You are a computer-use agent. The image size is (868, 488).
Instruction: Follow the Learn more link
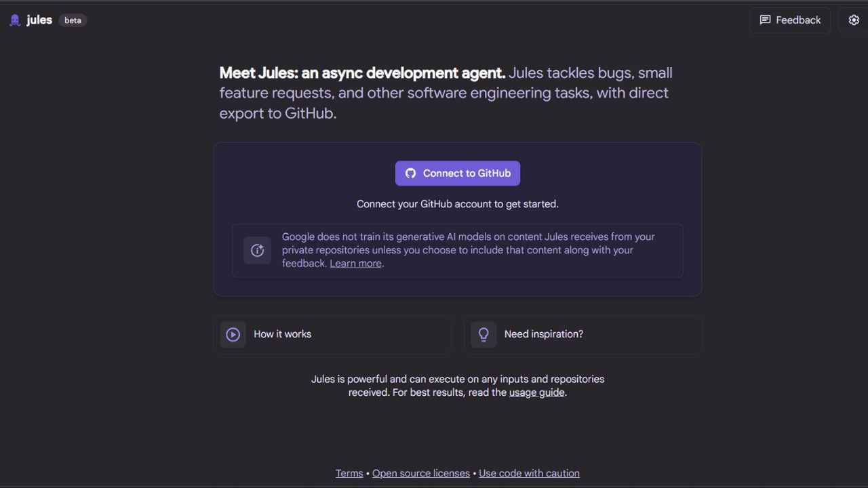coord(355,264)
